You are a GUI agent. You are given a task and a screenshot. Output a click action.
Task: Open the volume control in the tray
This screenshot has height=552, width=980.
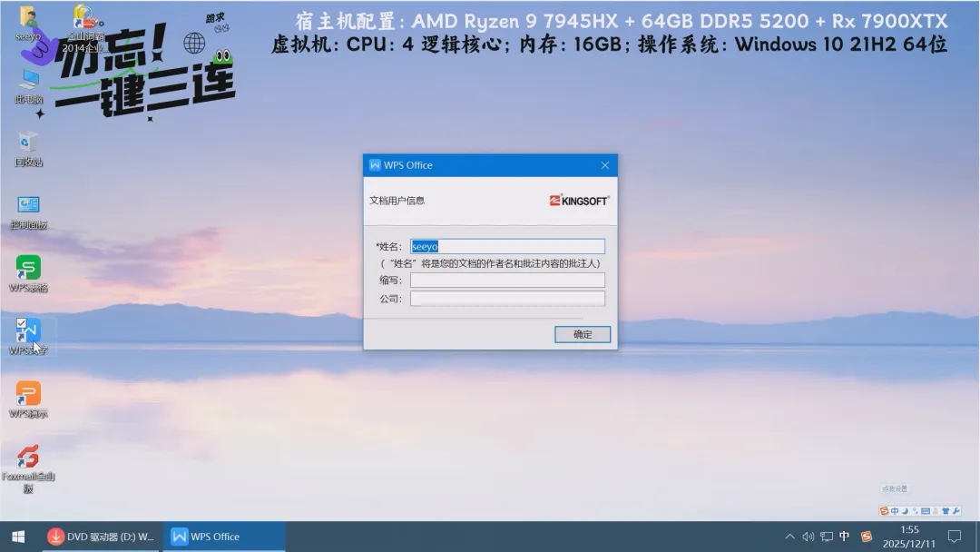[808, 537]
